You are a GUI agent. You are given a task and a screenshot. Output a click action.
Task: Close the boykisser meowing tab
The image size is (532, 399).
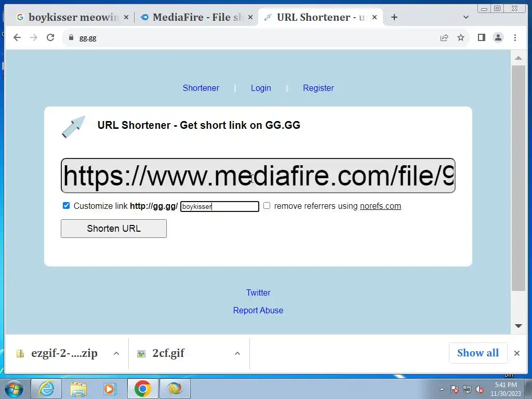coord(126,17)
